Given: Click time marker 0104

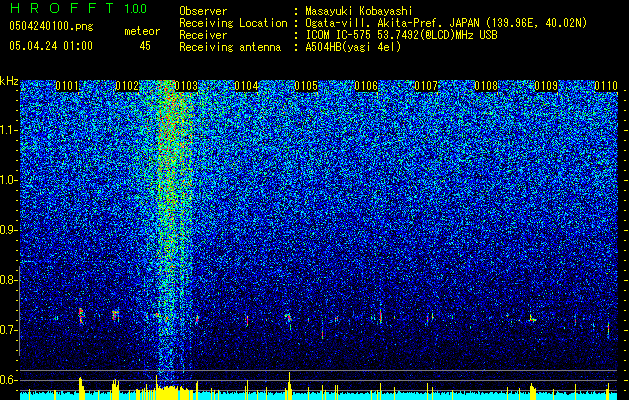Looking at the screenshot, I should pyautogui.click(x=246, y=86).
